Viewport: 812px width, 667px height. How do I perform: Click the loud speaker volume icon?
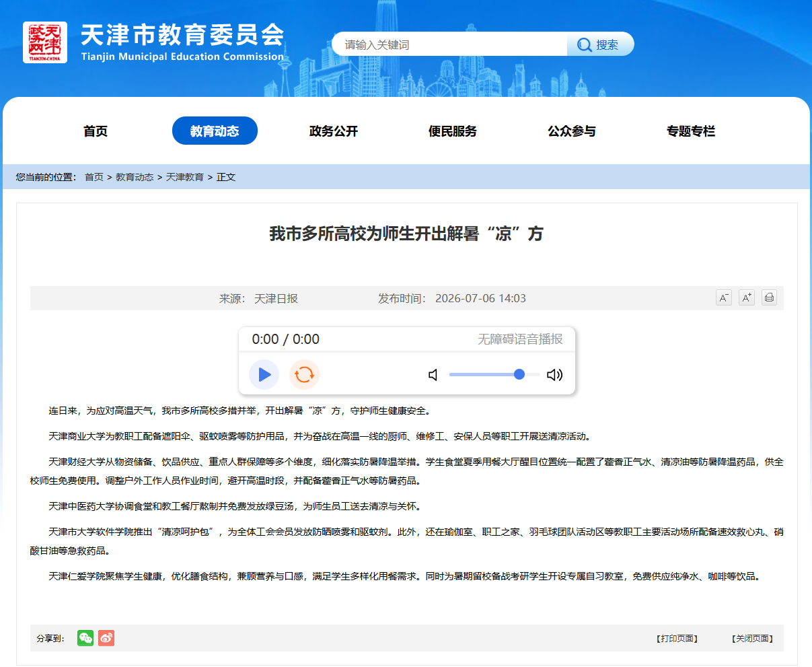click(x=554, y=375)
